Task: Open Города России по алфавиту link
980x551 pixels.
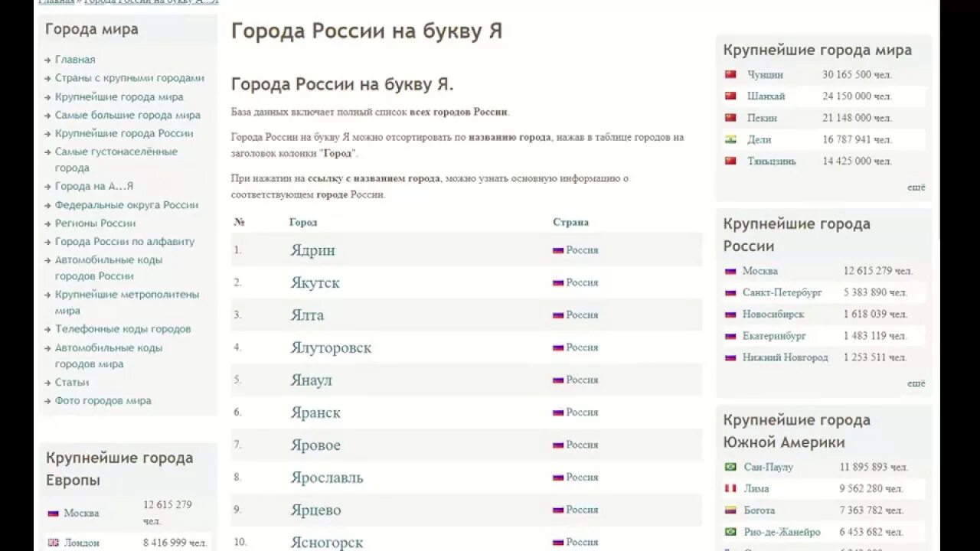Action: pos(125,242)
